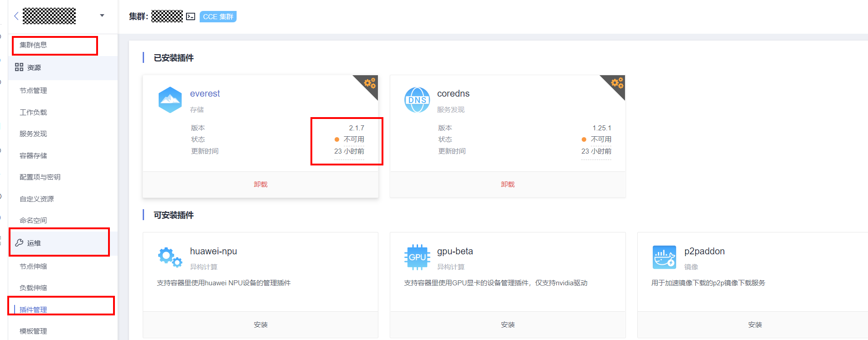
Task: Select 服务发现 in the sidebar
Action: point(33,134)
